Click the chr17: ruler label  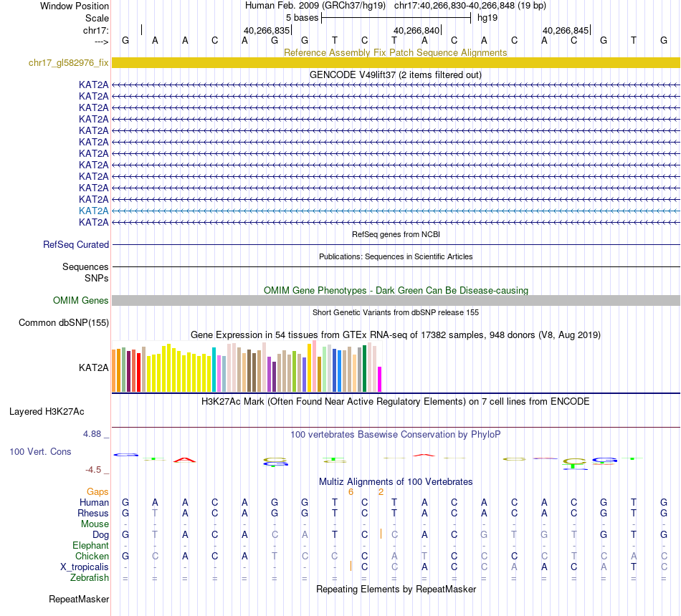(x=95, y=30)
